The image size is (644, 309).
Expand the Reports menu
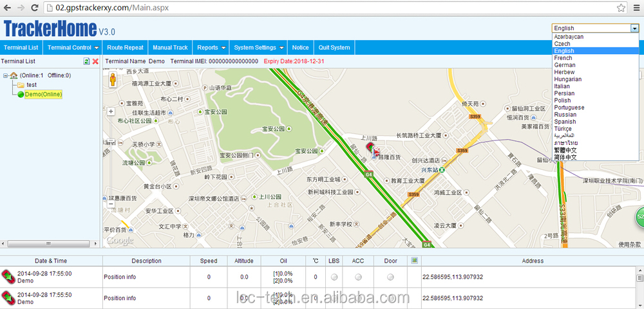tap(211, 48)
